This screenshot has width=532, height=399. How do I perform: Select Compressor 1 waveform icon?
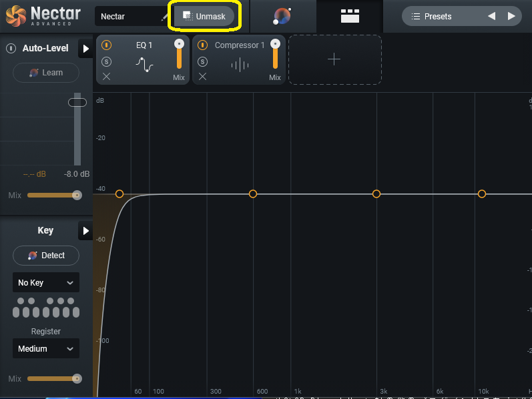coord(240,65)
